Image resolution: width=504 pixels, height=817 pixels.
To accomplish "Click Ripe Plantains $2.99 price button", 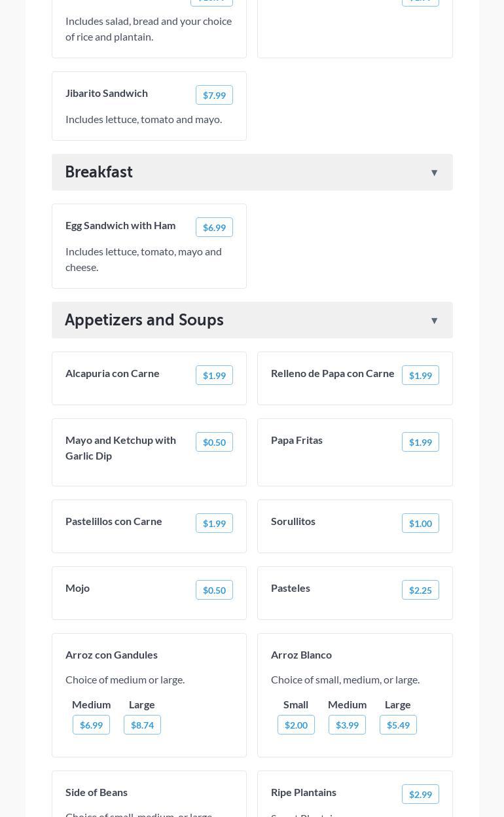I will tap(420, 794).
